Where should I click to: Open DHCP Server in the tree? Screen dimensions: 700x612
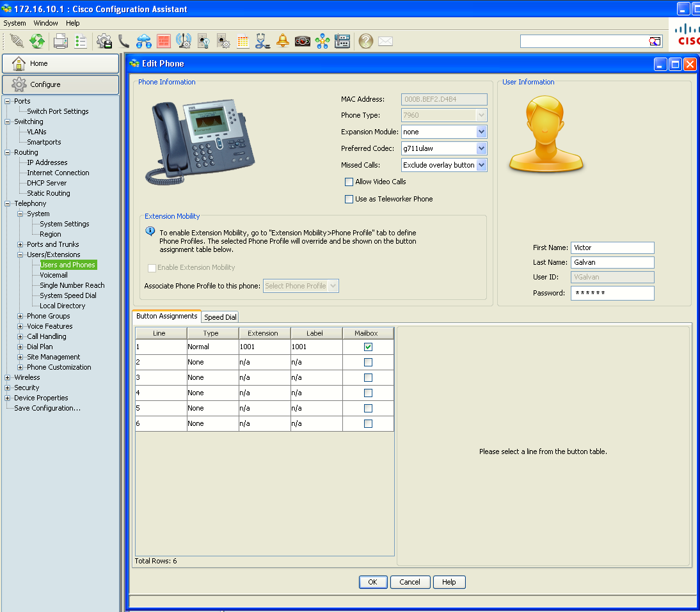click(x=47, y=184)
